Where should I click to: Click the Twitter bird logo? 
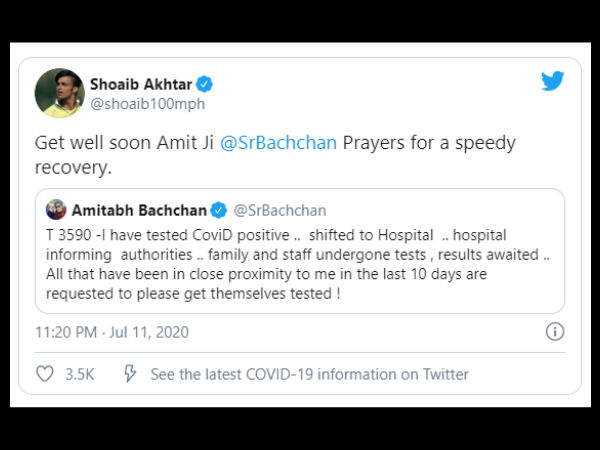pos(553,81)
